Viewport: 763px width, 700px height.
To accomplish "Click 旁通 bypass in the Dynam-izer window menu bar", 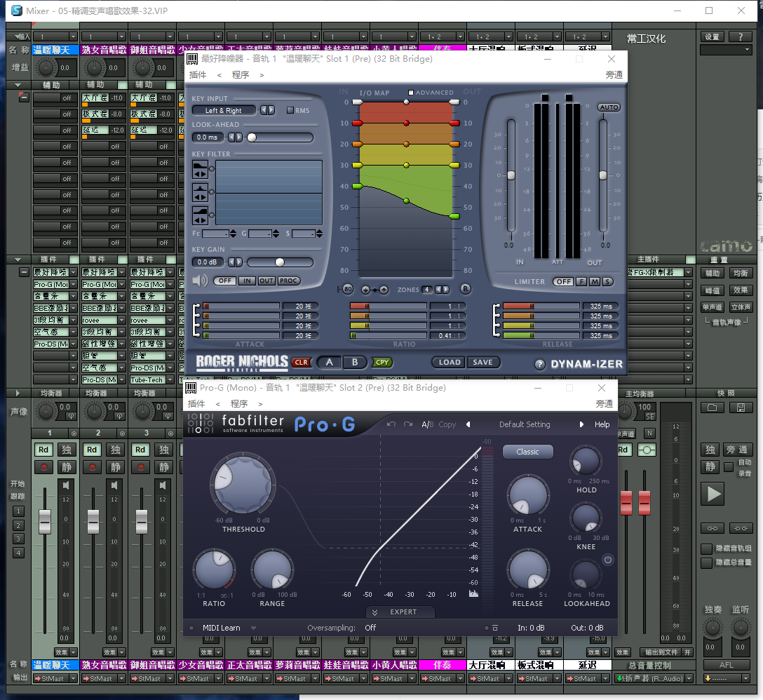I will pyautogui.click(x=614, y=75).
